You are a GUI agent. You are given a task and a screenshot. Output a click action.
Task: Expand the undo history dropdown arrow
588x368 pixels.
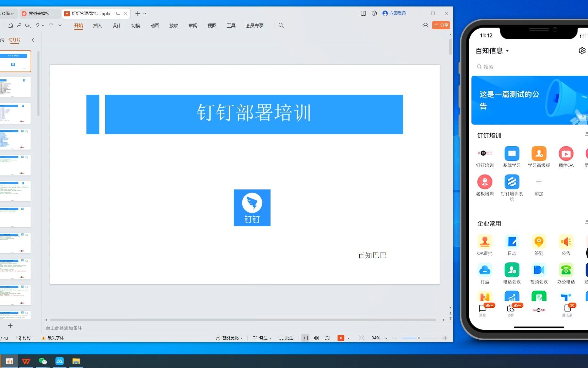coord(43,25)
